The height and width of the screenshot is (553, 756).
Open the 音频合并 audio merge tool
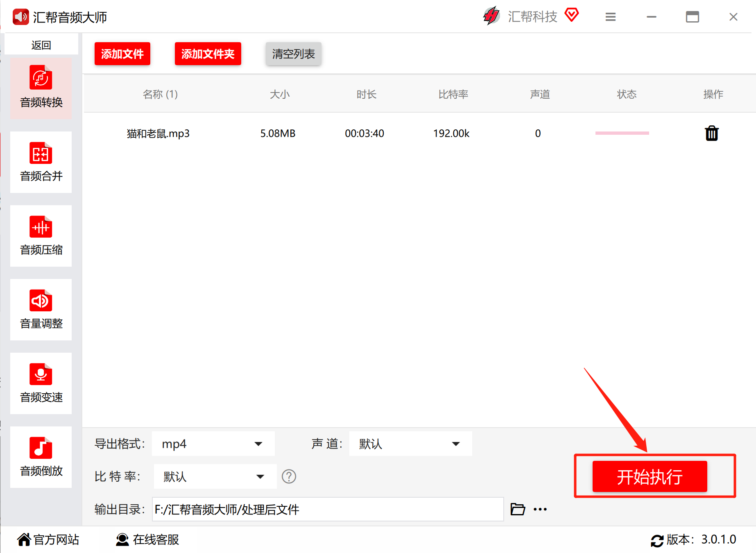pos(41,162)
